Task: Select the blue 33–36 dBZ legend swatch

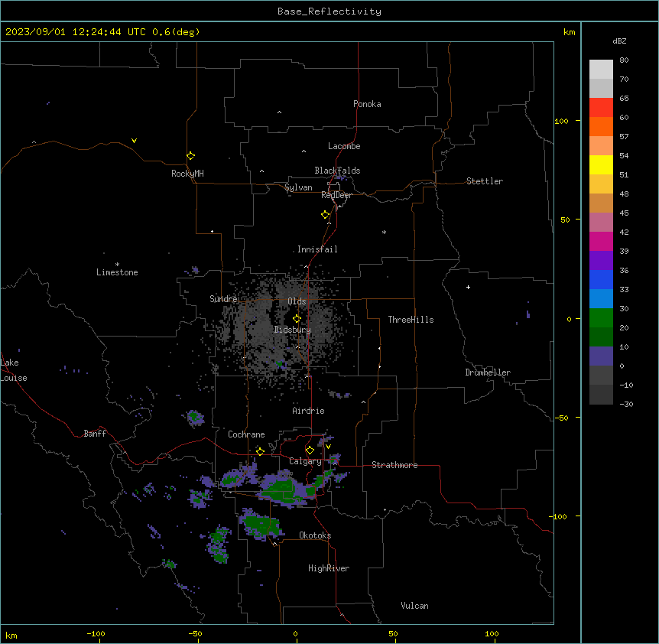Action: tap(601, 279)
